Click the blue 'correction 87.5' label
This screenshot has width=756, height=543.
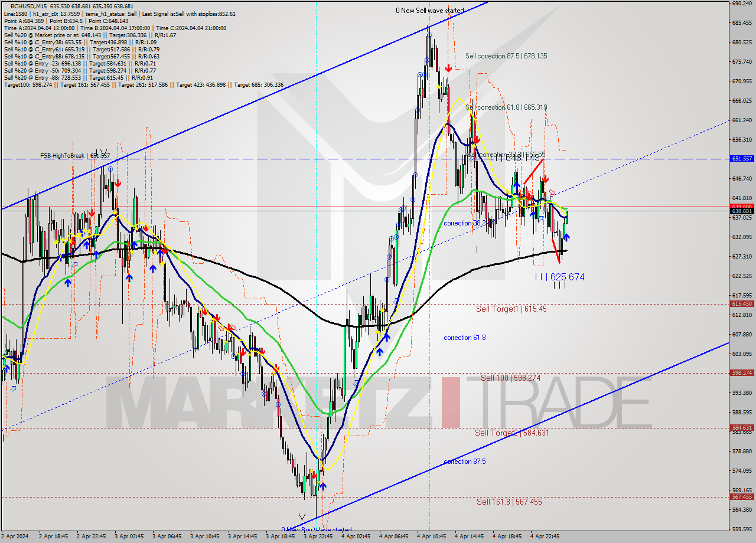(x=465, y=462)
